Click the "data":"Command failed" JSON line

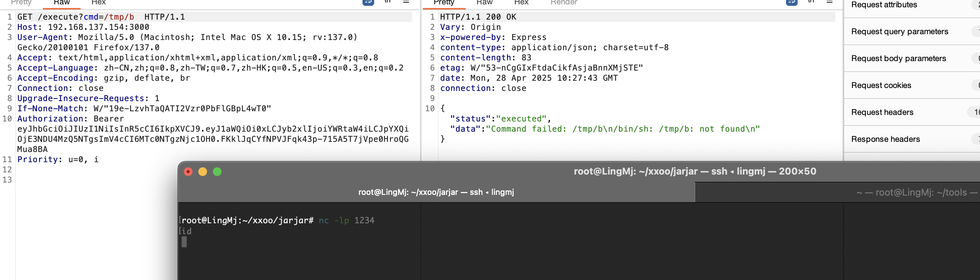tap(605, 129)
